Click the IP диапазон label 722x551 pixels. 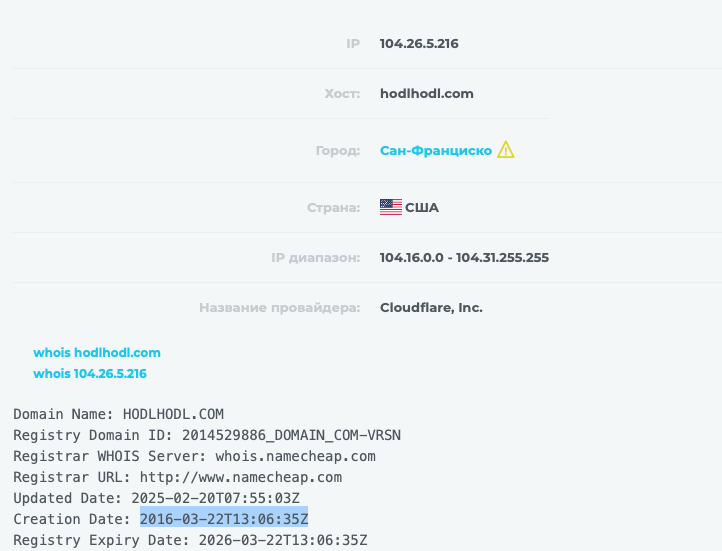click(315, 258)
